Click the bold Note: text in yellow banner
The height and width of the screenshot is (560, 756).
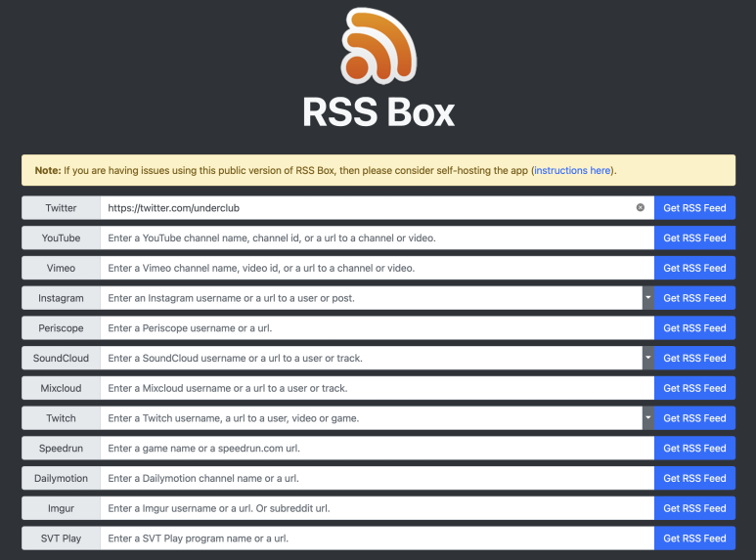(x=48, y=170)
